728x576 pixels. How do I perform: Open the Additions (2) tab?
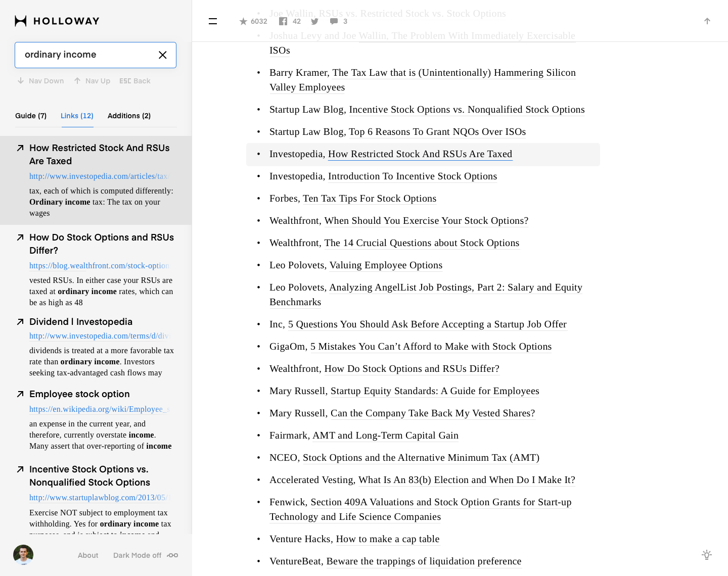pyautogui.click(x=129, y=116)
